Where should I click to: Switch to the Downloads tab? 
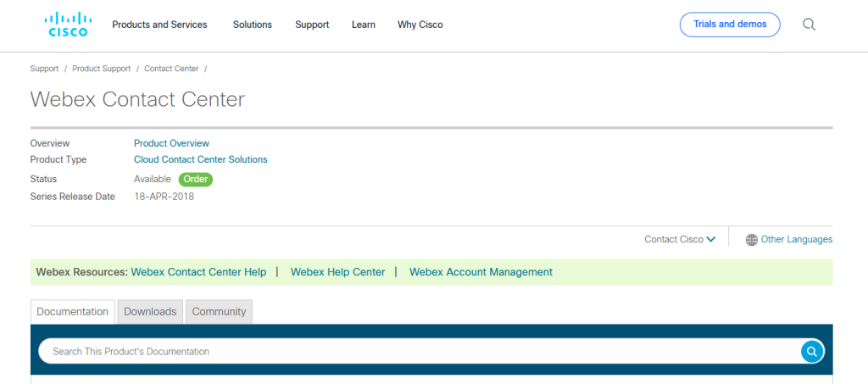coord(150,311)
